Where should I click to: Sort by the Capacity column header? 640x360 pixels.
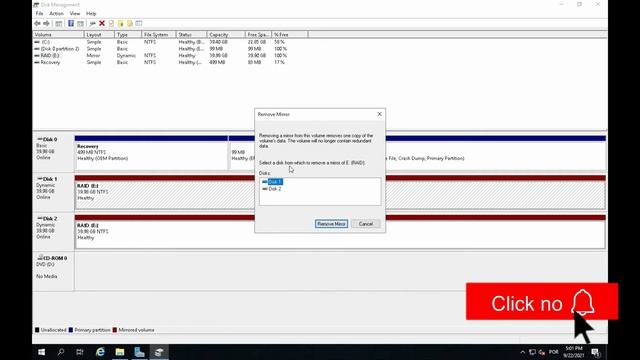[x=226, y=35]
